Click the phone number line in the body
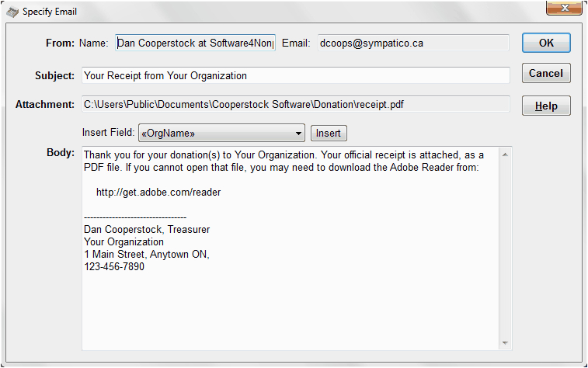588x368 pixels. pyautogui.click(x=114, y=267)
